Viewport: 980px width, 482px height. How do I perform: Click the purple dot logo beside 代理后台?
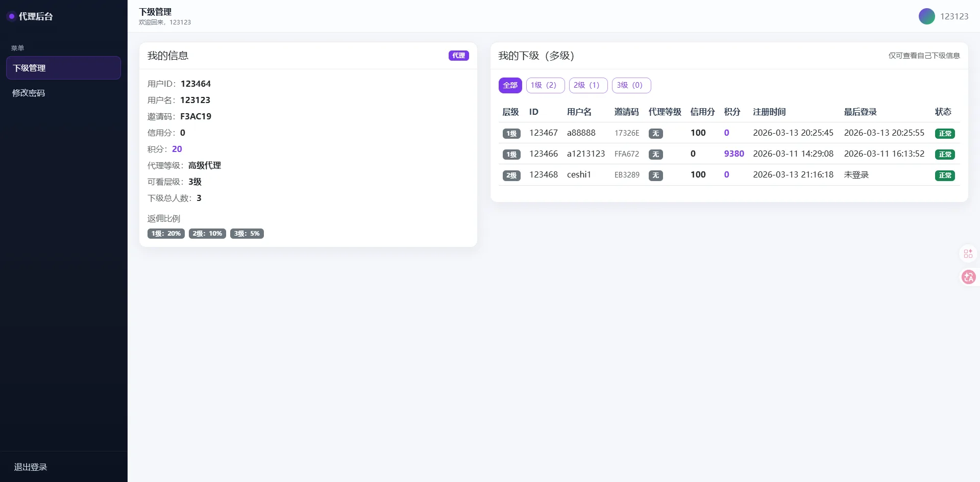(11, 16)
